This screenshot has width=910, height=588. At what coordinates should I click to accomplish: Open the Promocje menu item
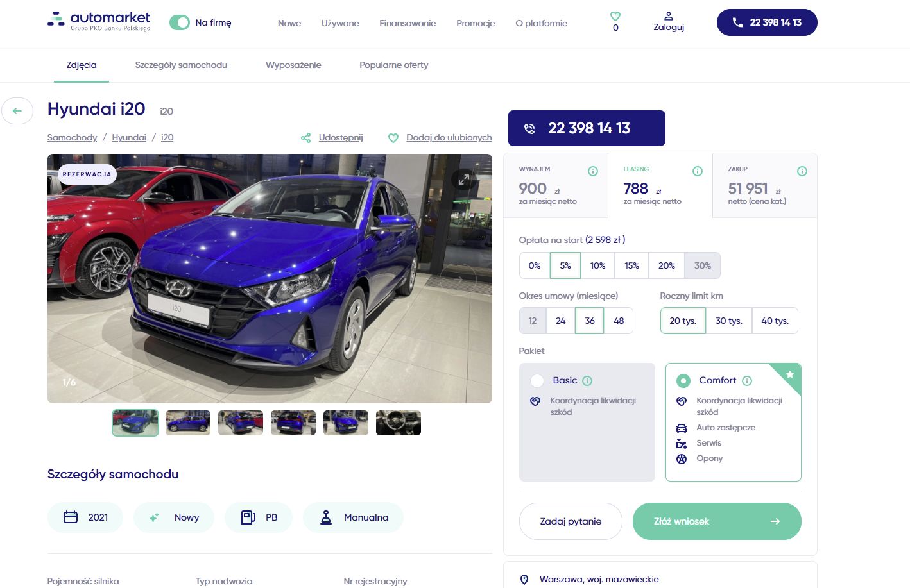pos(476,23)
